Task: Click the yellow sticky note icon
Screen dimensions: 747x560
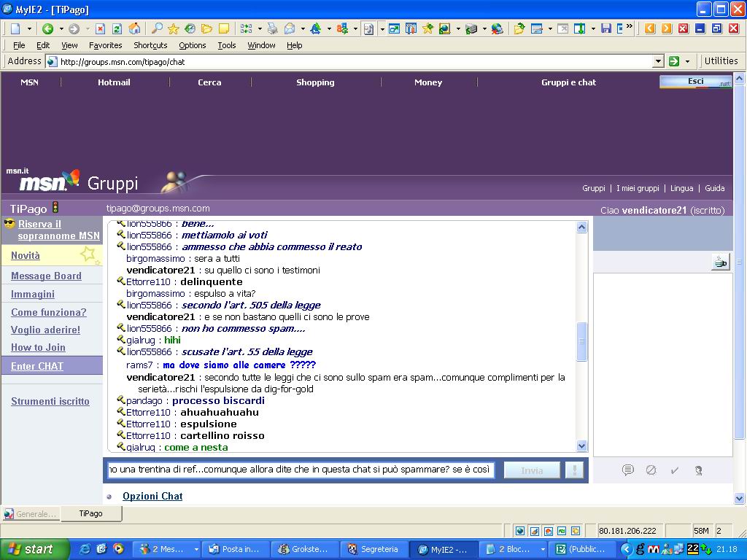Action: [224, 29]
